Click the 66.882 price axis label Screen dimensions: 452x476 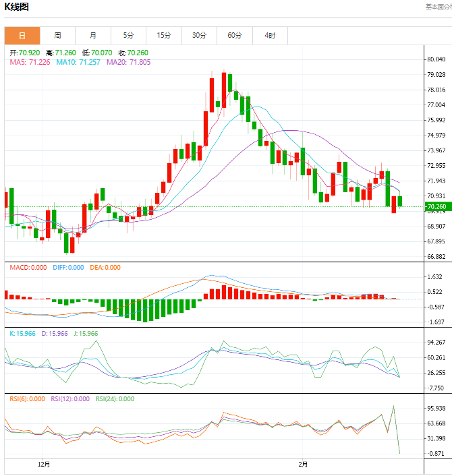click(x=436, y=256)
